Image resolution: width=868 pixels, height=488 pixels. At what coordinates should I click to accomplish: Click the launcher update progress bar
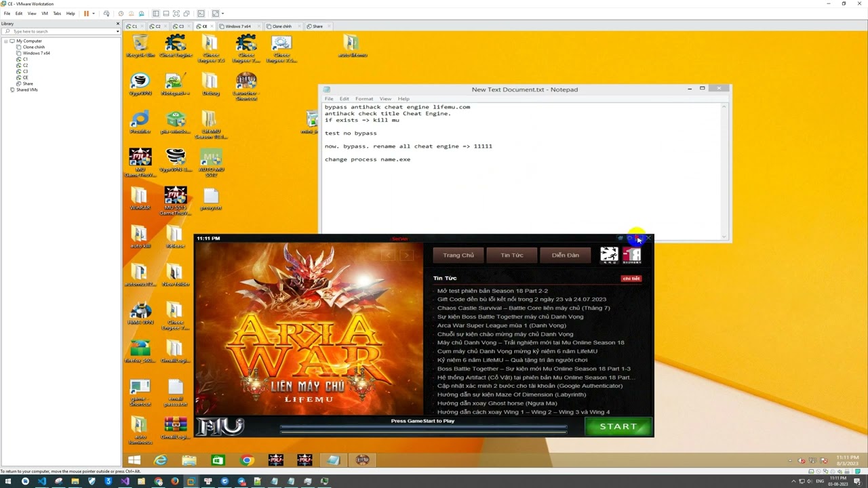click(423, 429)
